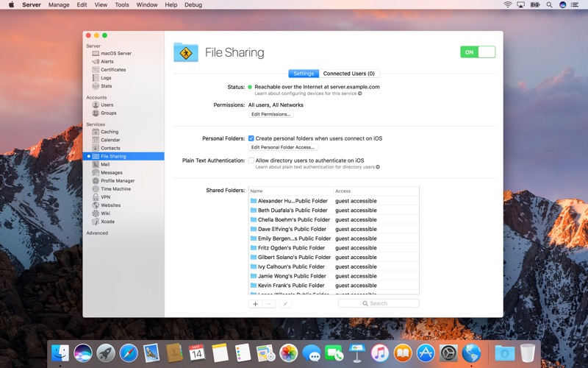
Task: Turn off the File Sharing ON switch
Action: (x=478, y=52)
